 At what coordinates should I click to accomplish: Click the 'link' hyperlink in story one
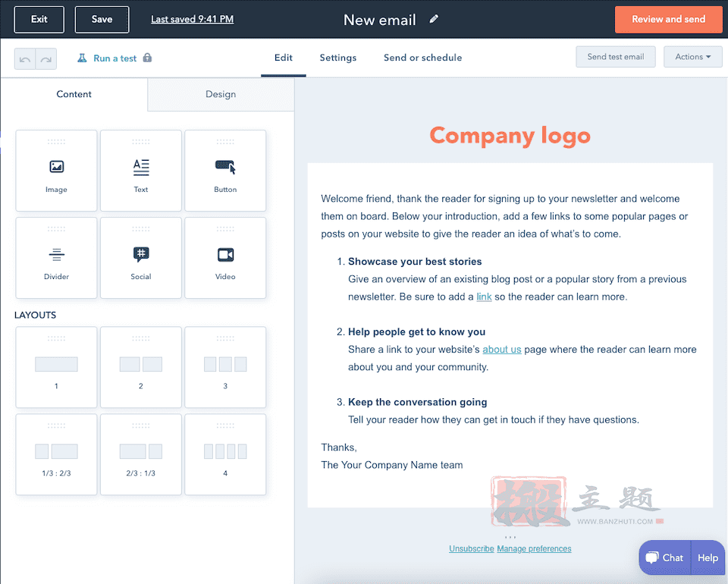tap(484, 297)
